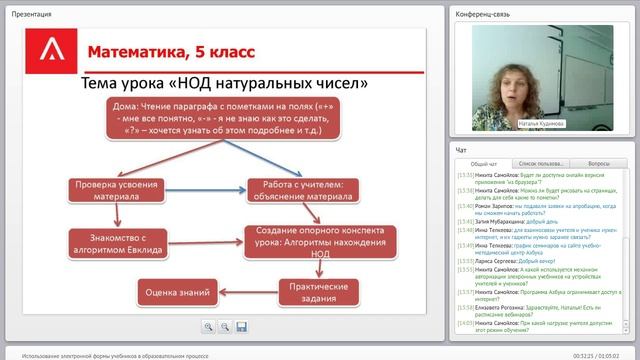
Task: Zoom out of the presentation slide
Action: tap(225, 327)
